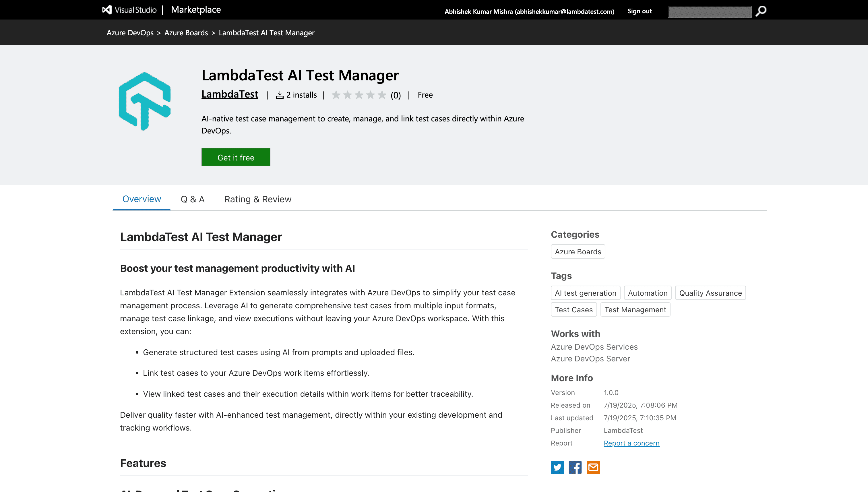The image size is (868, 492).
Task: Share extension via Facebook icon
Action: click(x=576, y=467)
